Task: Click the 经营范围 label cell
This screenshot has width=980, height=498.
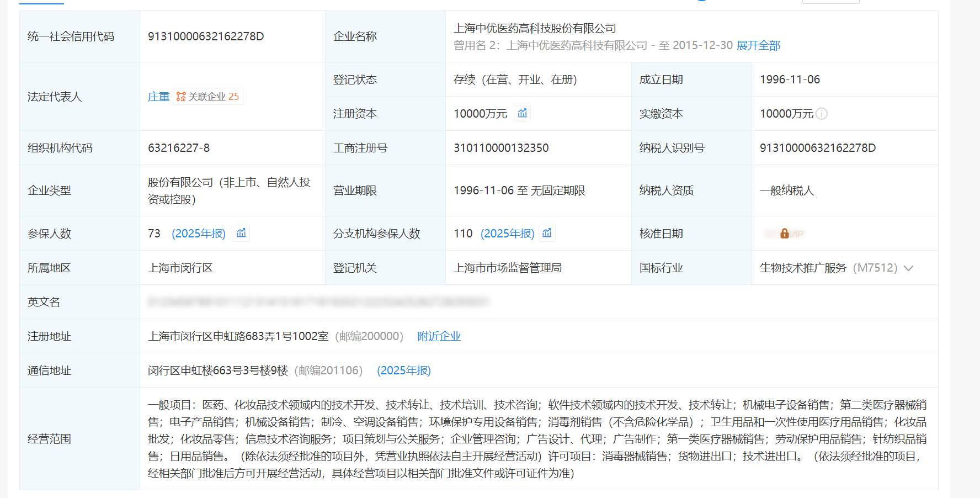Action: click(x=79, y=439)
